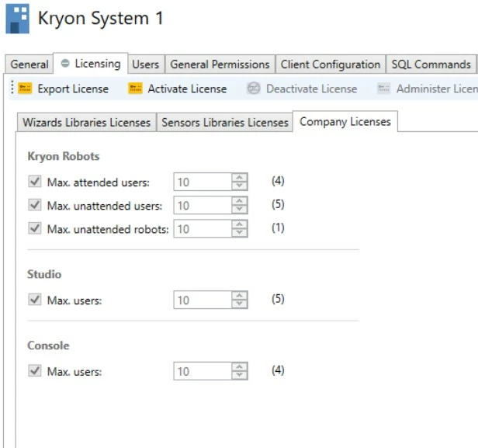Viewport: 478px width, 448px height.
Task: Select the Licensing tab
Action: (91, 64)
